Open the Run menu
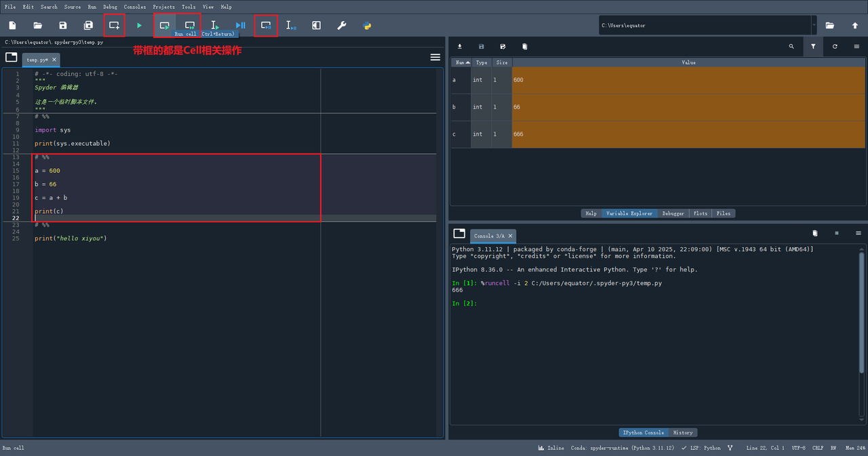 click(92, 7)
